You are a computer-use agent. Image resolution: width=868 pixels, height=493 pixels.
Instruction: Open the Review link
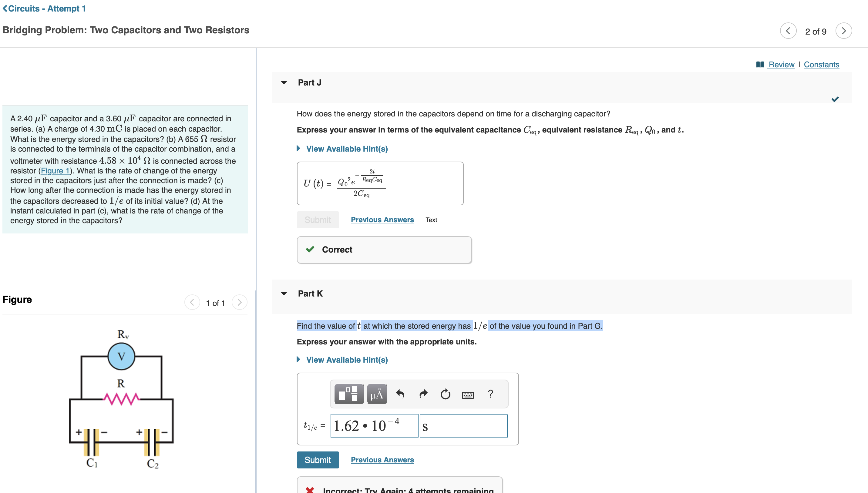point(781,65)
